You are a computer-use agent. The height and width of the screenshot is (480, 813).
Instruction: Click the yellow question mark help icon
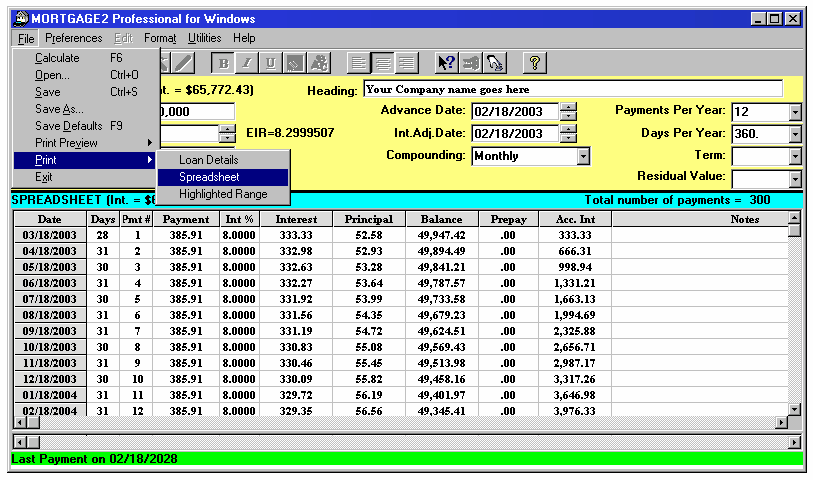pos(535,63)
